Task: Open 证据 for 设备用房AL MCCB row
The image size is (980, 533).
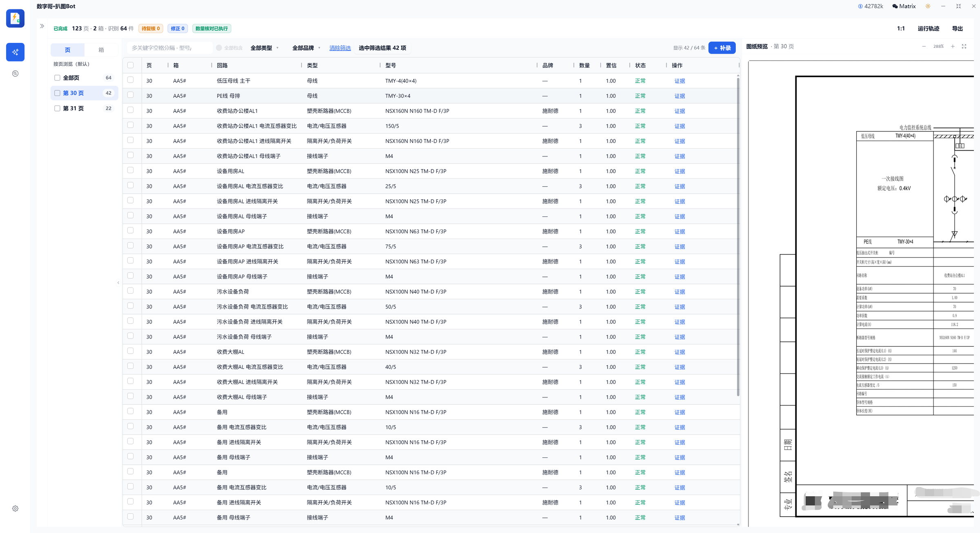Action: pos(679,171)
